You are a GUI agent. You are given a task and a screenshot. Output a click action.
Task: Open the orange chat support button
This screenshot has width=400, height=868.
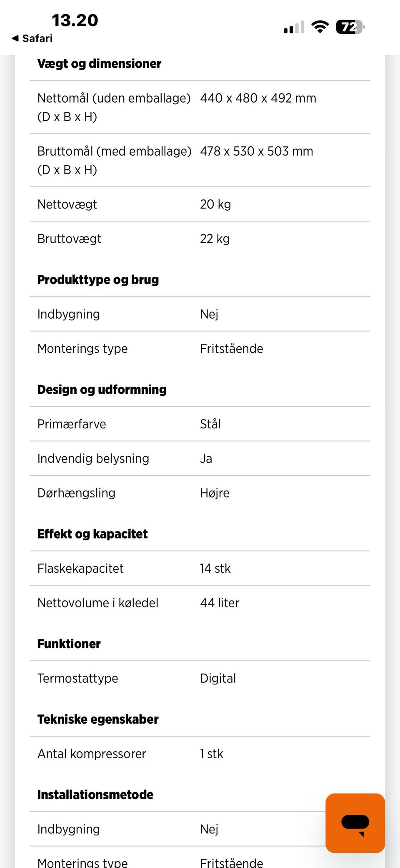coord(355,823)
